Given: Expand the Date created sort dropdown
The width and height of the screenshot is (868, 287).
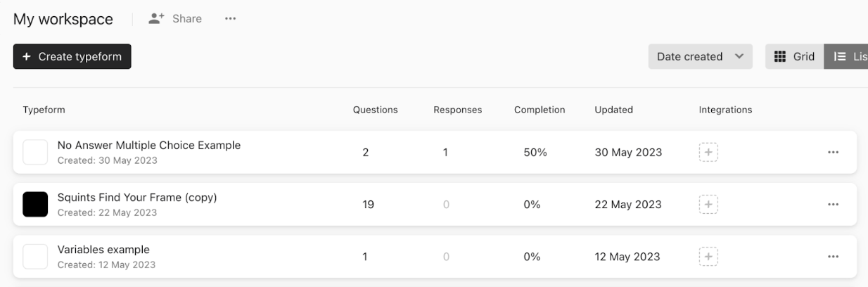Looking at the screenshot, I should pos(701,57).
